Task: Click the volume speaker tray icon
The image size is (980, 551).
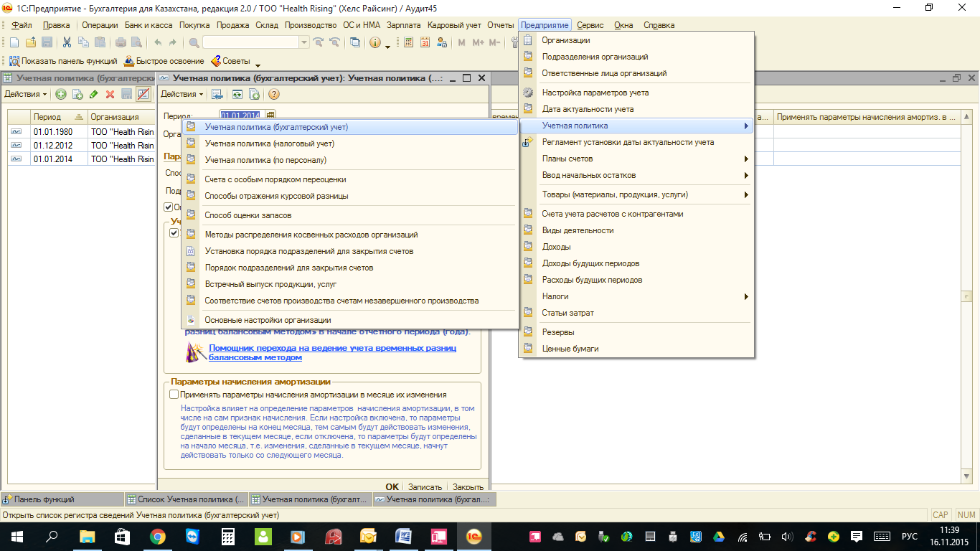Action: point(787,537)
